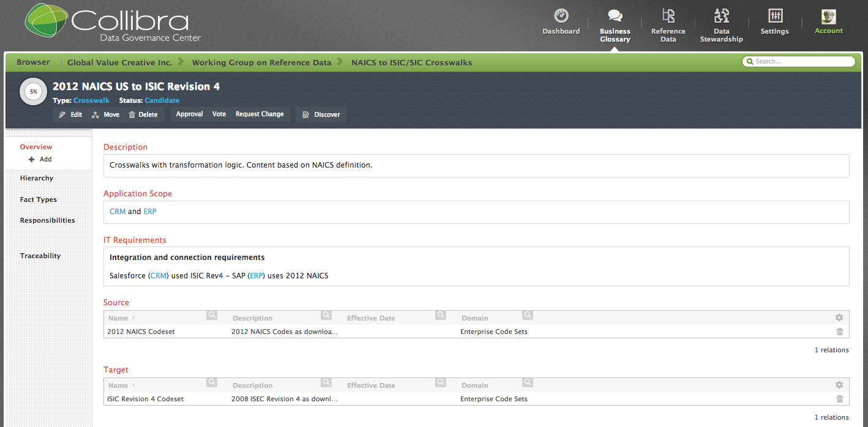Open ERP link in IT Requirements

(x=256, y=276)
